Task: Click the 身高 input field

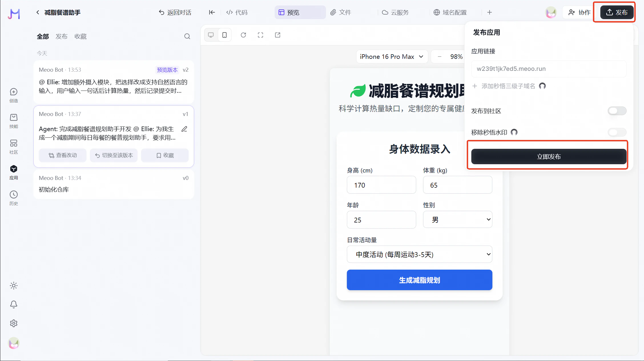Action: (x=381, y=185)
